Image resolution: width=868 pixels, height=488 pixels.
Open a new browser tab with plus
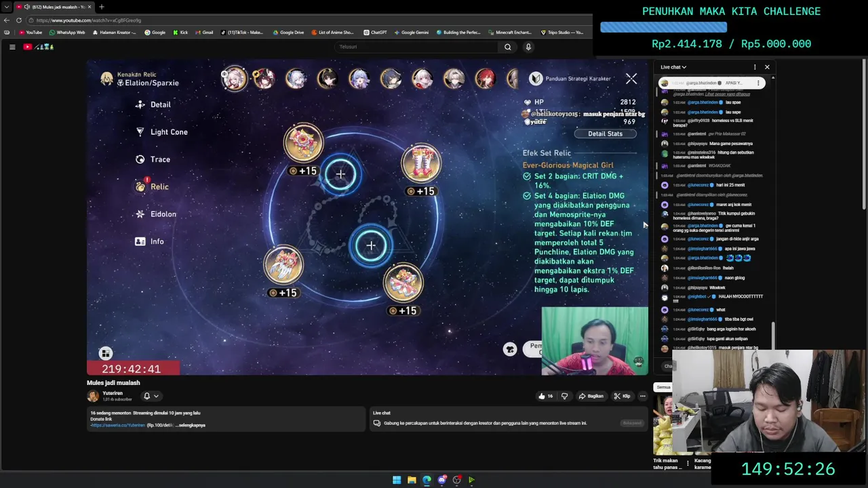tap(101, 7)
